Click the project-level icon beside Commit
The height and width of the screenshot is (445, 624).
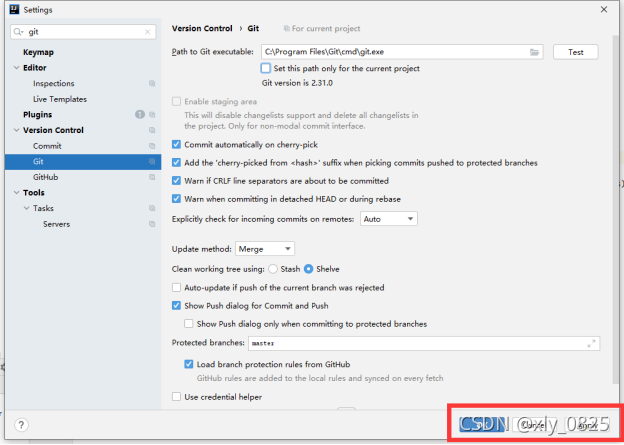tap(152, 146)
